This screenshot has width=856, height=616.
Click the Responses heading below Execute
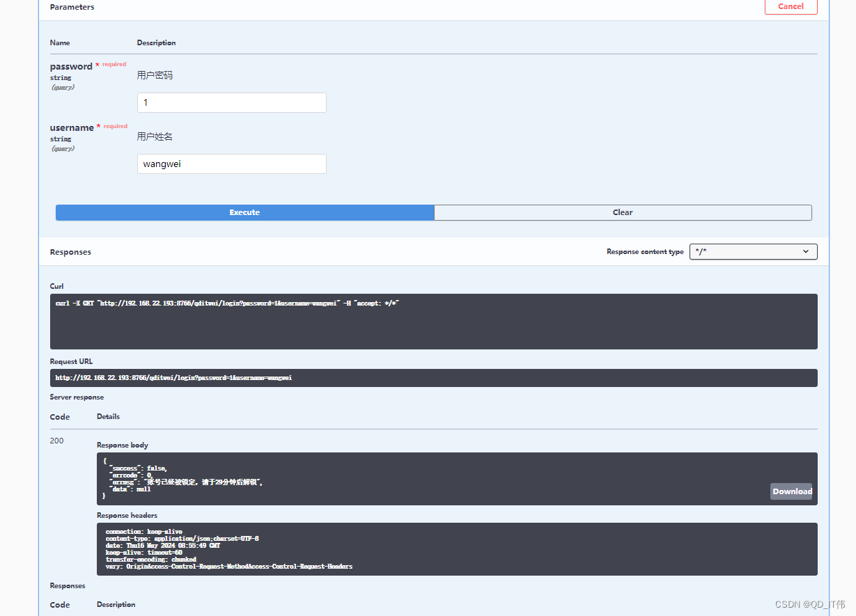[x=70, y=252]
